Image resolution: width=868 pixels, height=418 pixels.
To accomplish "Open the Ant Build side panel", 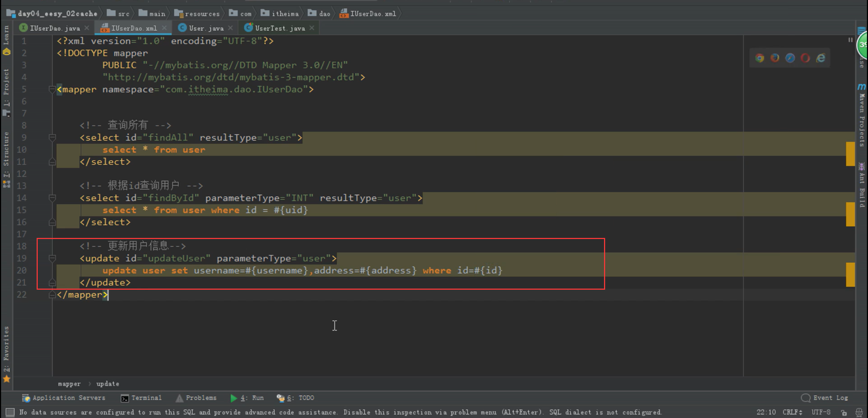I will coord(862,185).
